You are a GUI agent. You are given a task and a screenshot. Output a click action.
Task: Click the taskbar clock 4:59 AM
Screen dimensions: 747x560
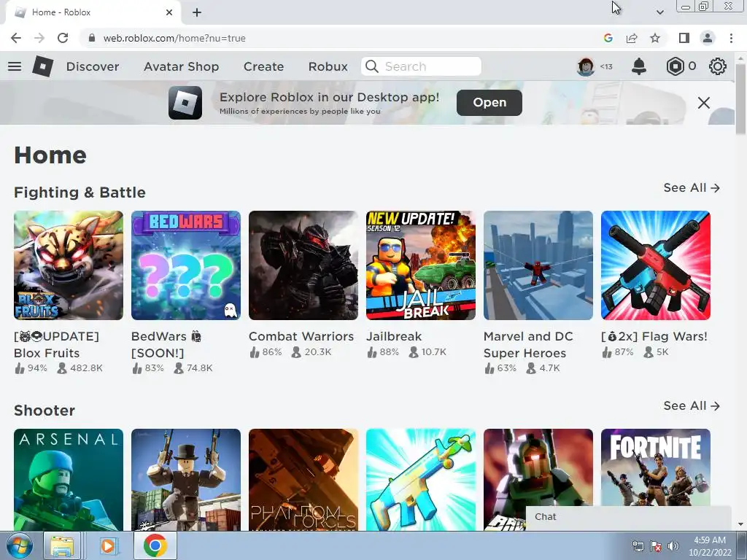pyautogui.click(x=709, y=540)
